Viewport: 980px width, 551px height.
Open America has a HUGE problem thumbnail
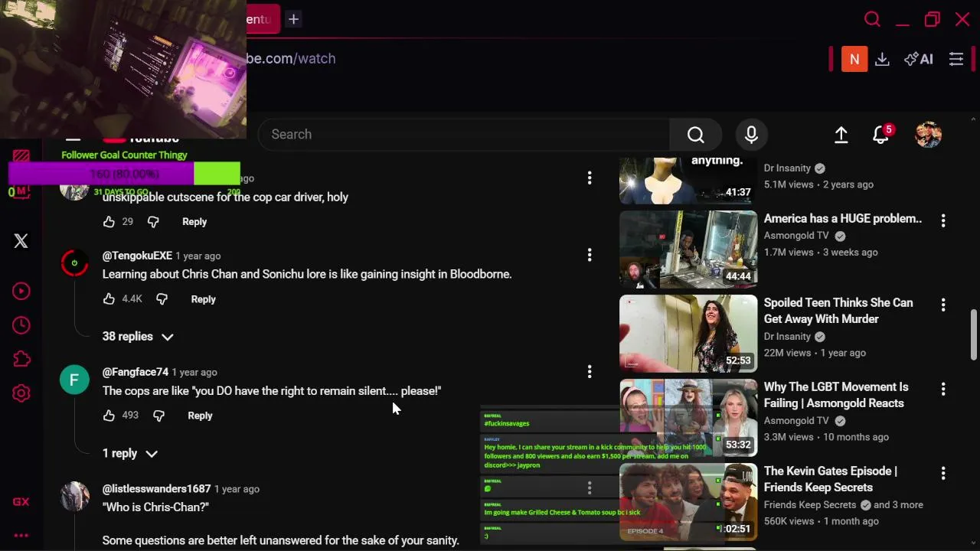688,249
